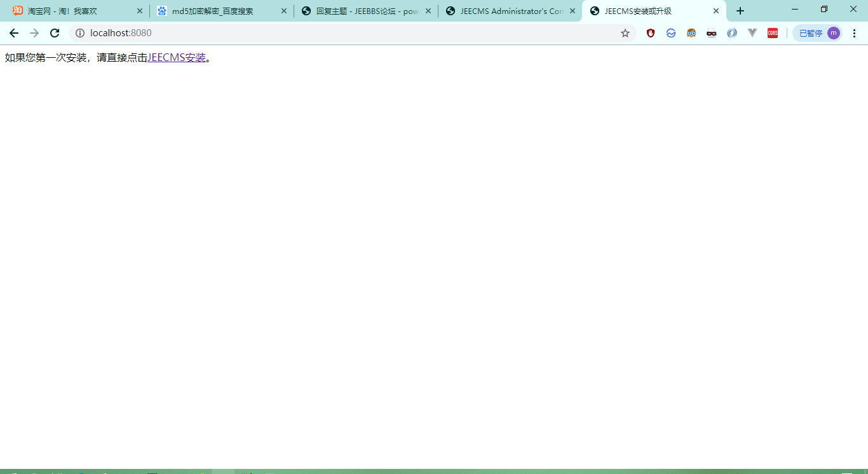Open Chrome's three-dot menu
868x474 pixels.
coord(855,33)
